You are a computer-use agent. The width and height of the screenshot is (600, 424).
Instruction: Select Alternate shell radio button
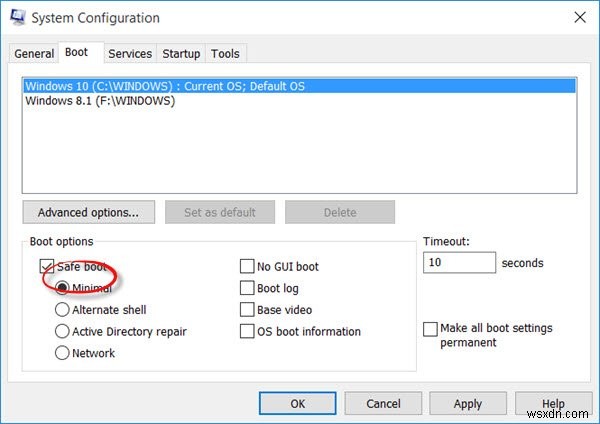click(x=63, y=310)
